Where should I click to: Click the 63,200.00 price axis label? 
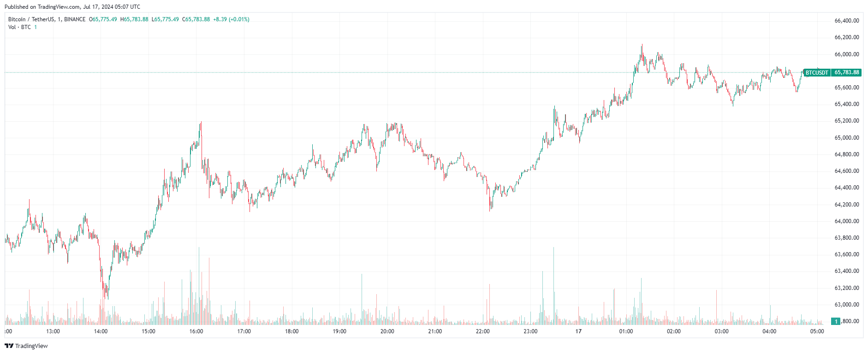pos(847,288)
